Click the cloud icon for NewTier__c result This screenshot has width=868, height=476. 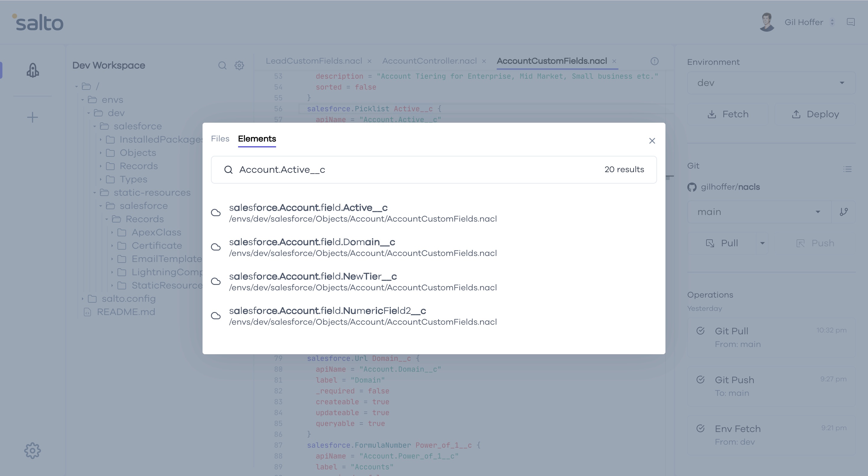point(216,282)
